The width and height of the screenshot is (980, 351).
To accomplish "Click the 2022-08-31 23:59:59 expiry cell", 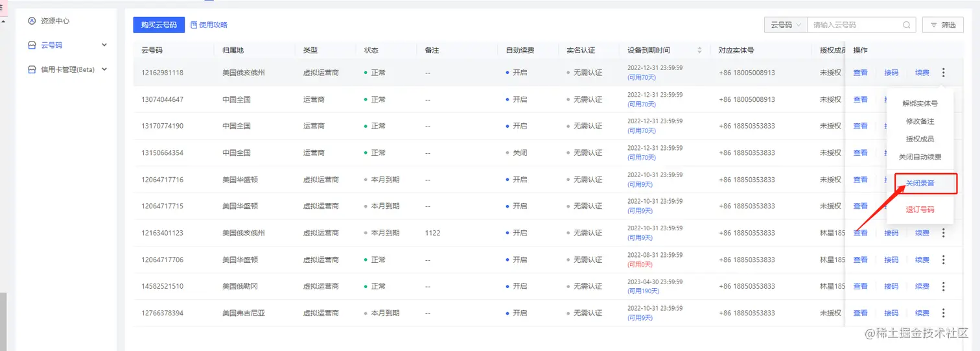I will pos(655,255).
